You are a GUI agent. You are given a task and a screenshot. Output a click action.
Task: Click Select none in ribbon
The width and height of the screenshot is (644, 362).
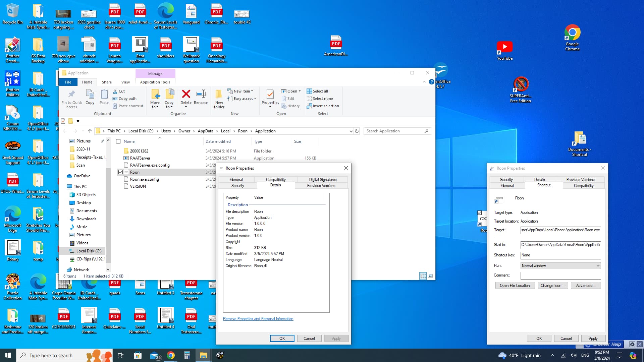320,99
